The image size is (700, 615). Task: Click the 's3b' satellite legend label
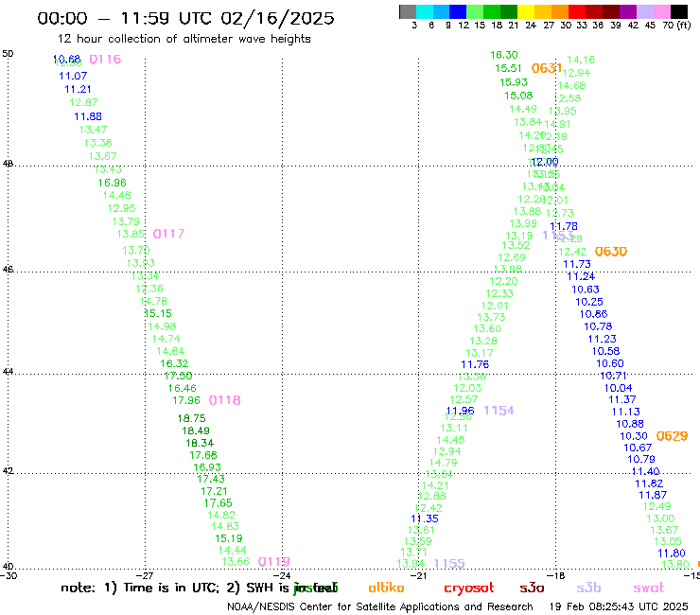click(x=588, y=588)
